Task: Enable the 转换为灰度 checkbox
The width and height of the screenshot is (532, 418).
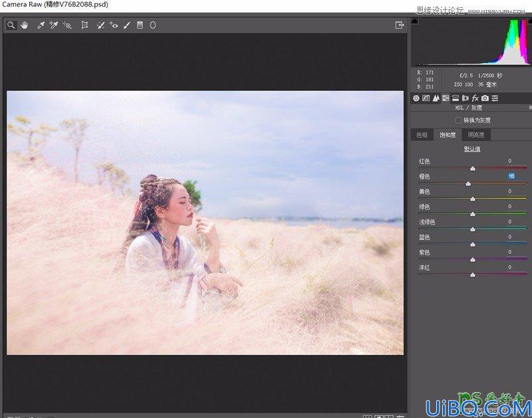Action: [458, 120]
